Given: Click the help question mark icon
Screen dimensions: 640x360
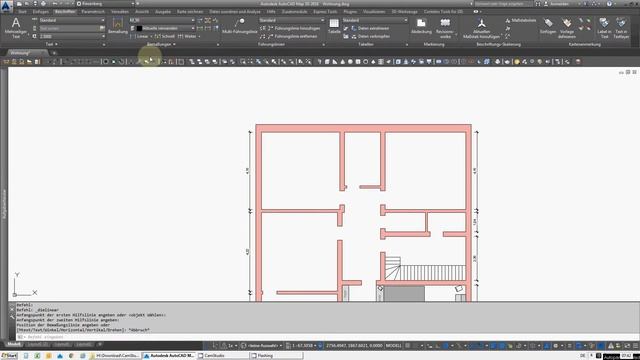Looking at the screenshot, I should point(609,4).
